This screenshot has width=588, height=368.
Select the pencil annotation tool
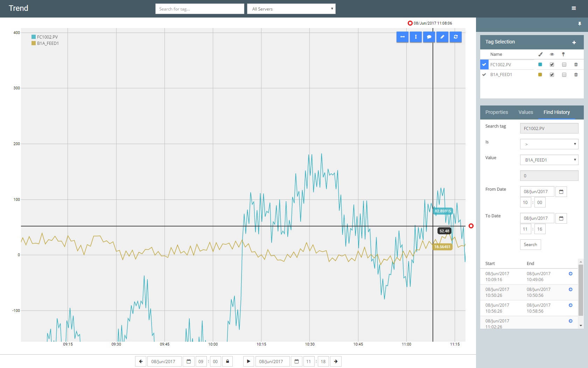tap(442, 37)
